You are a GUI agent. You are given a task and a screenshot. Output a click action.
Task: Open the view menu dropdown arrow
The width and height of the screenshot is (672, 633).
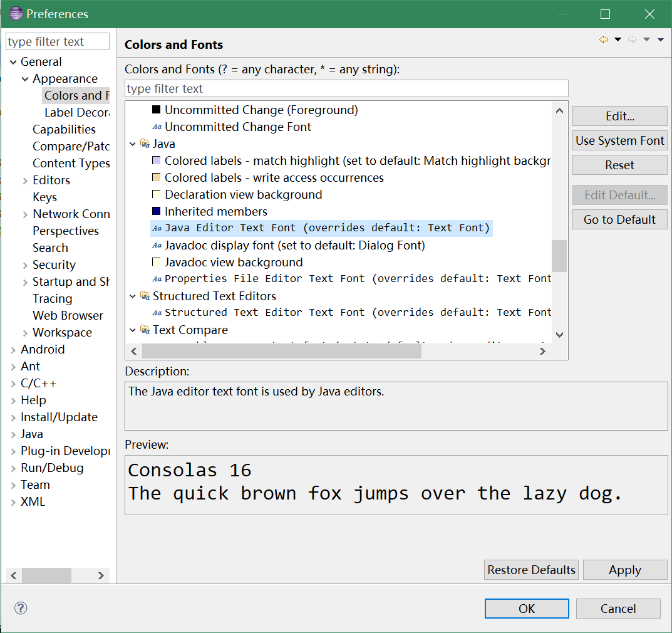click(x=661, y=40)
